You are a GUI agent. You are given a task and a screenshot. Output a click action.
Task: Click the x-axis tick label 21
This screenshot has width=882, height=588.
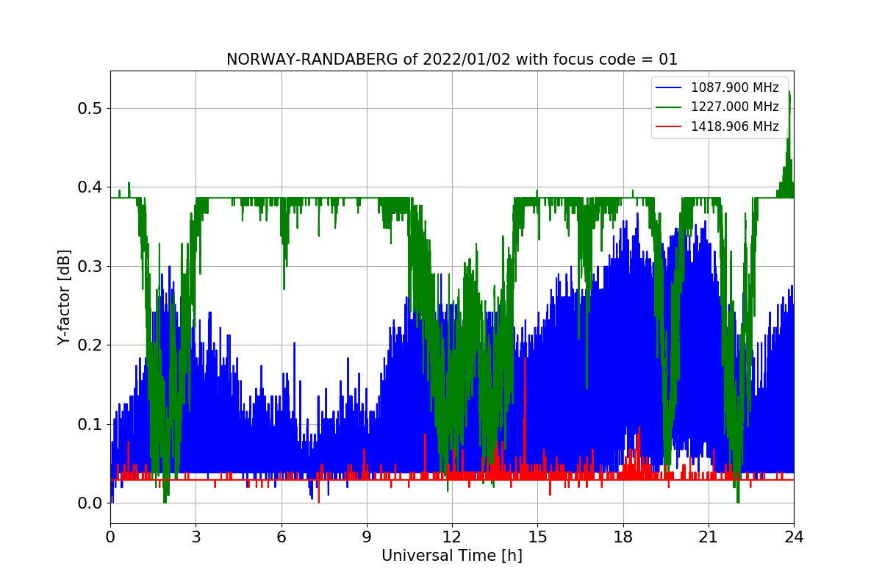(709, 537)
